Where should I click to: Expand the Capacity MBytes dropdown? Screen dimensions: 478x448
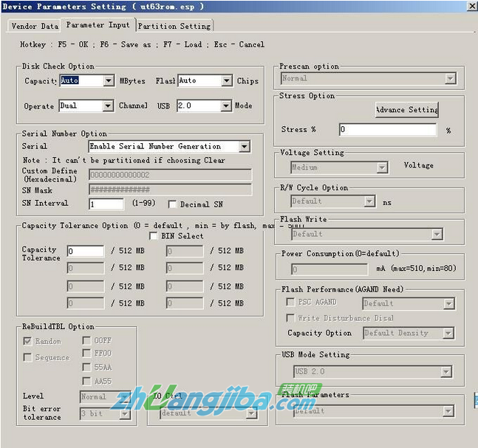[109, 81]
